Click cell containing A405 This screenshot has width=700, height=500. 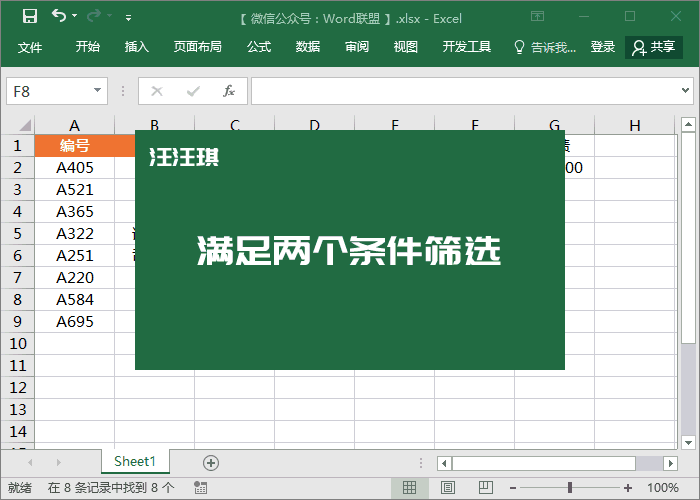click(75, 168)
